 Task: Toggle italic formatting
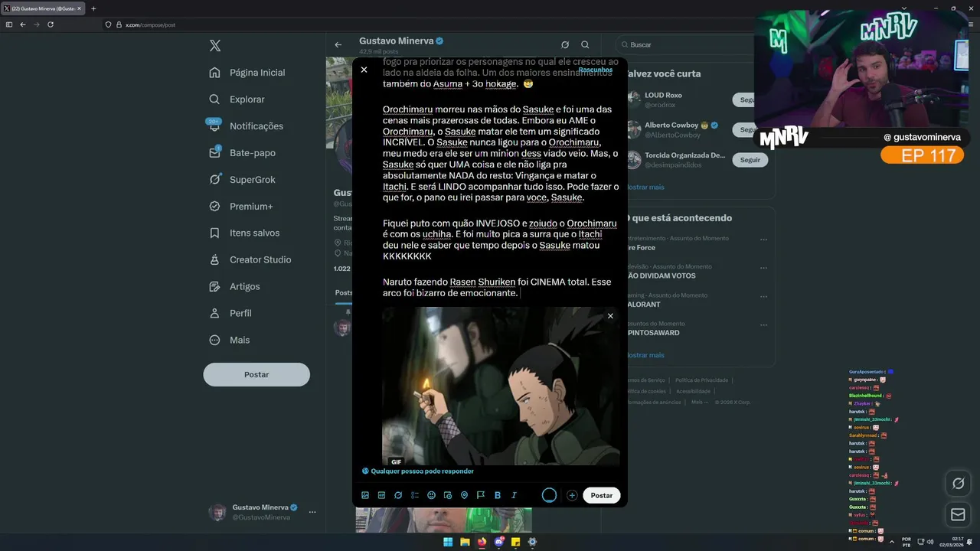pos(514,495)
